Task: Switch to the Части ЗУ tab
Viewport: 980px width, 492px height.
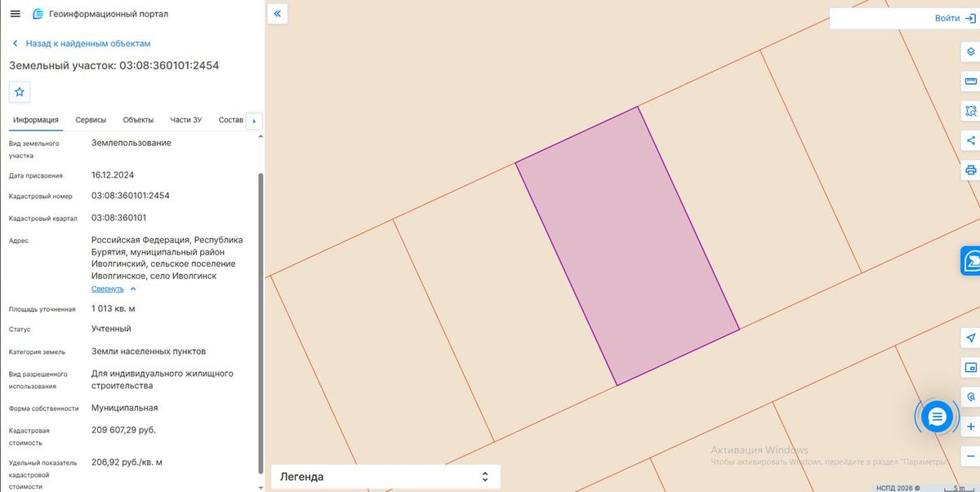Action: 186,121
